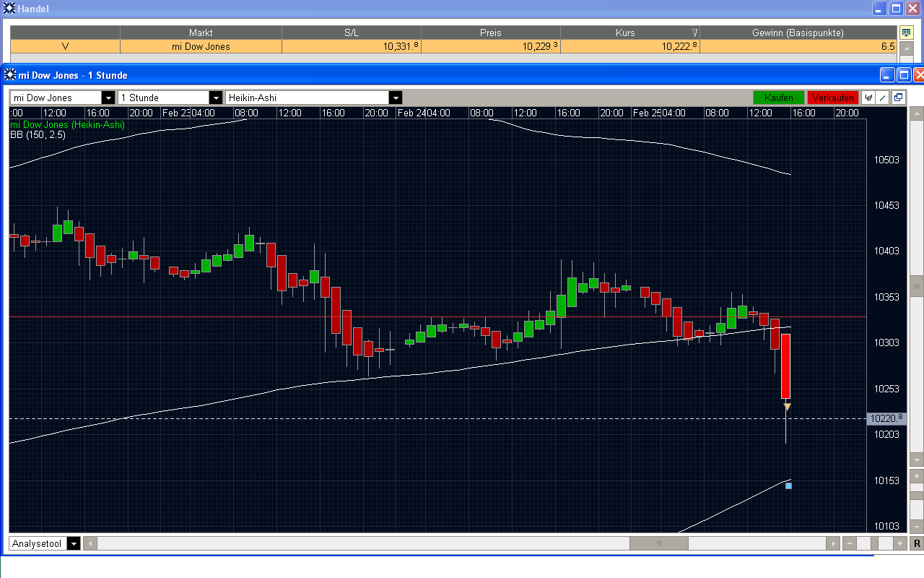The width and height of the screenshot is (924, 578).
Task: Click the Feb 24 date label on time axis
Action: [411, 113]
